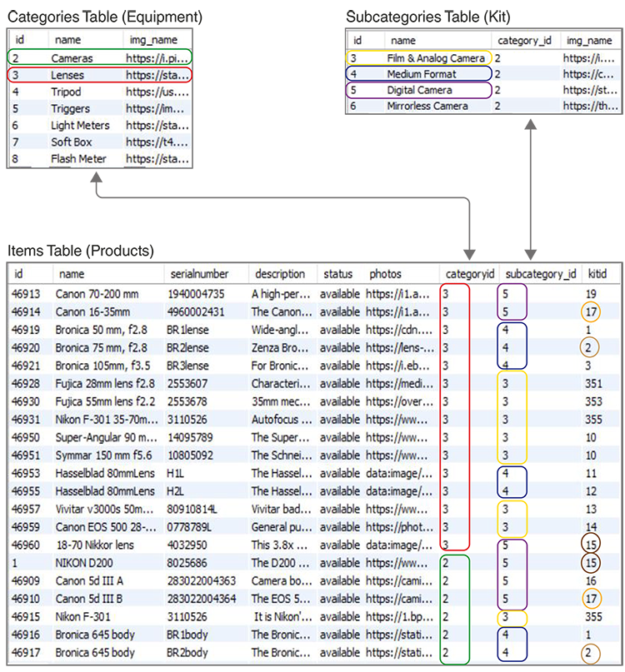The height and width of the screenshot is (672, 625).
Task: Click the Canon 70-200 mm product name
Action: pos(97,294)
